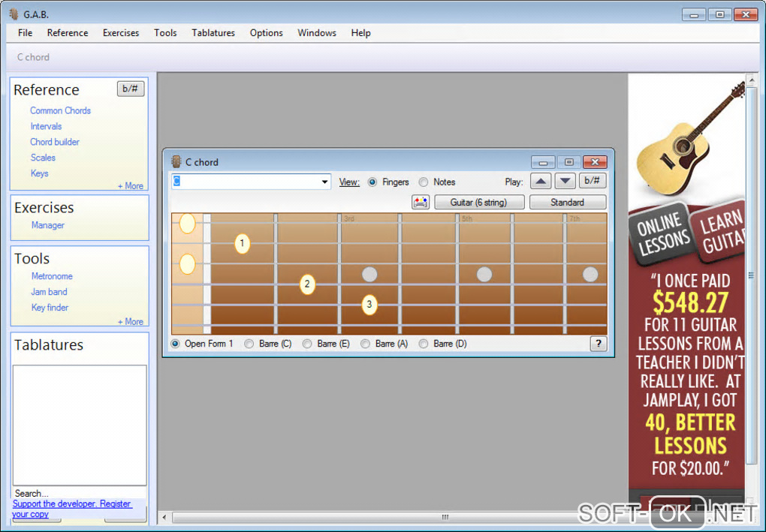
Task: Toggle b/# in the C chord window
Action: [592, 181]
